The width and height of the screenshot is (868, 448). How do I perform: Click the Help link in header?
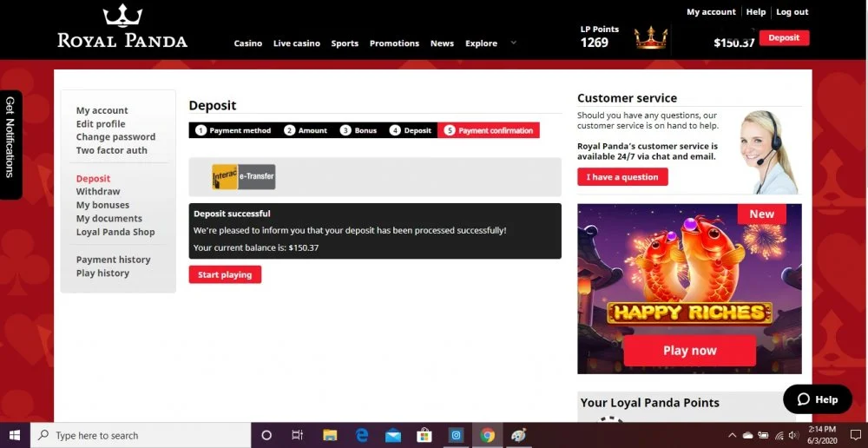point(756,11)
